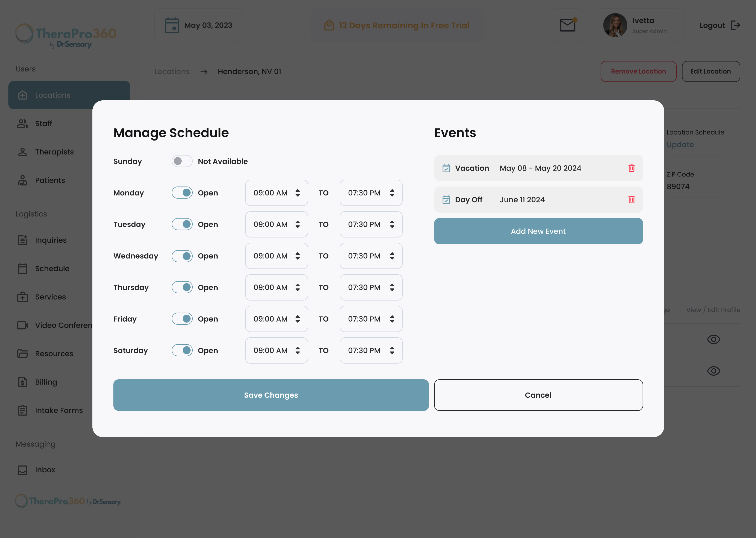Open Tuesday start time selector
The image size is (756, 538).
tap(276, 224)
